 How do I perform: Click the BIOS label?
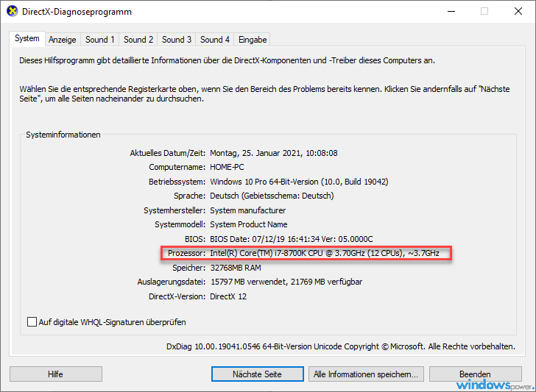coord(195,239)
